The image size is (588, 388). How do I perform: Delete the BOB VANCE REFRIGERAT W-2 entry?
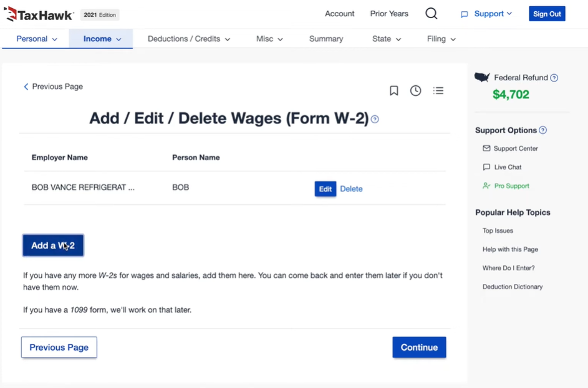pos(351,188)
